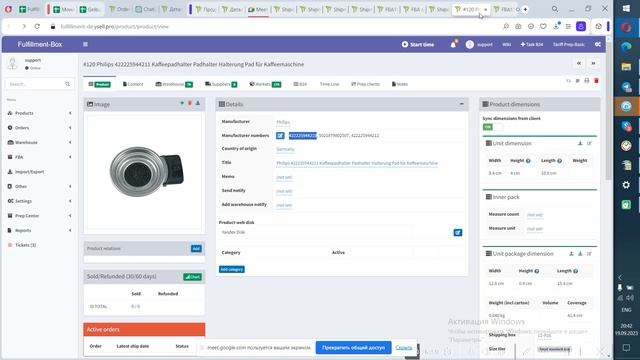Image resolution: width=640 pixels, height=360 pixels.
Task: Switch to the Notes tab
Action: click(x=400, y=84)
